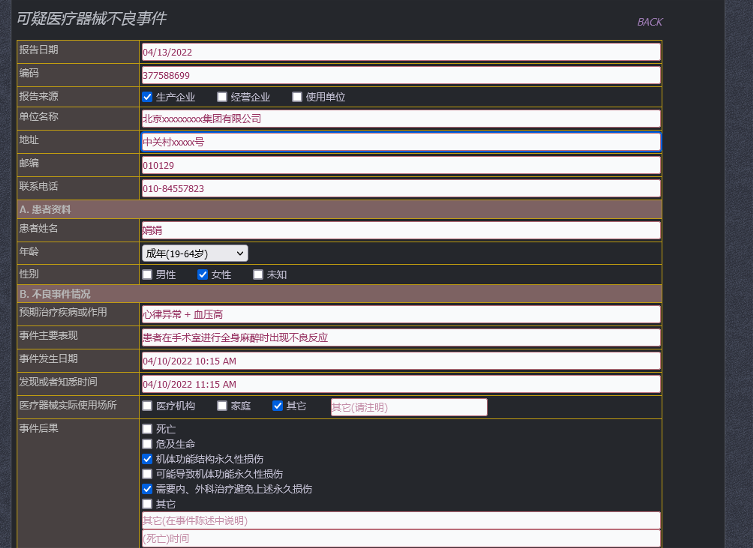This screenshot has width=753, height=548.
Task: Focus the 编码 code input field
Action: click(400, 75)
